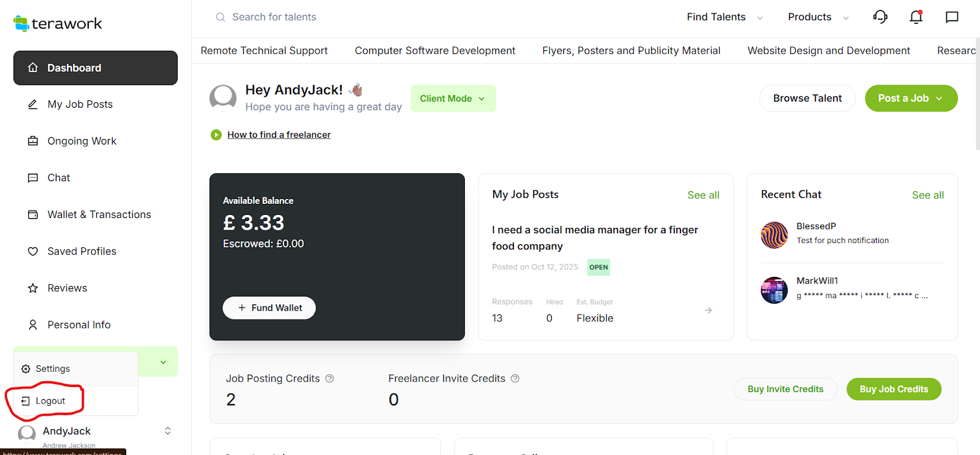Expand the Find Talents menu
980x455 pixels.
725,17
